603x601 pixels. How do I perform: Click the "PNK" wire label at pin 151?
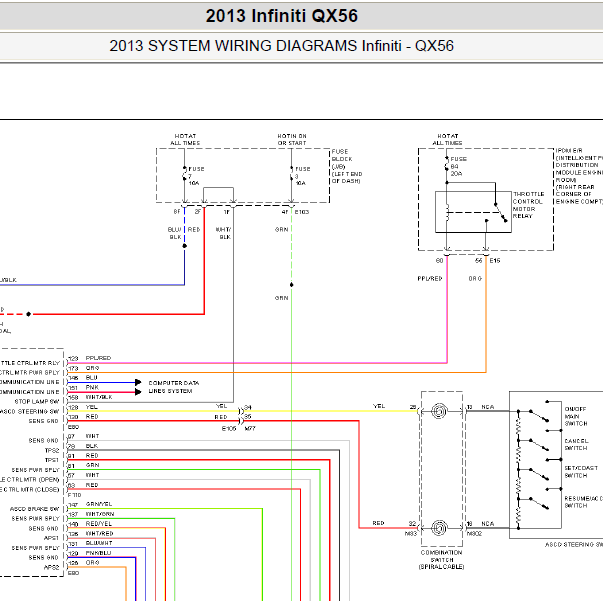coord(92,387)
